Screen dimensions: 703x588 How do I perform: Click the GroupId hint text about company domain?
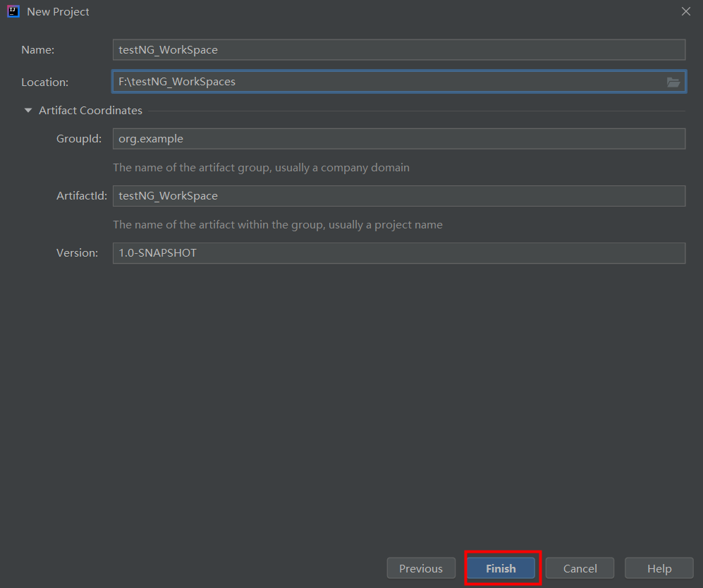(x=261, y=167)
